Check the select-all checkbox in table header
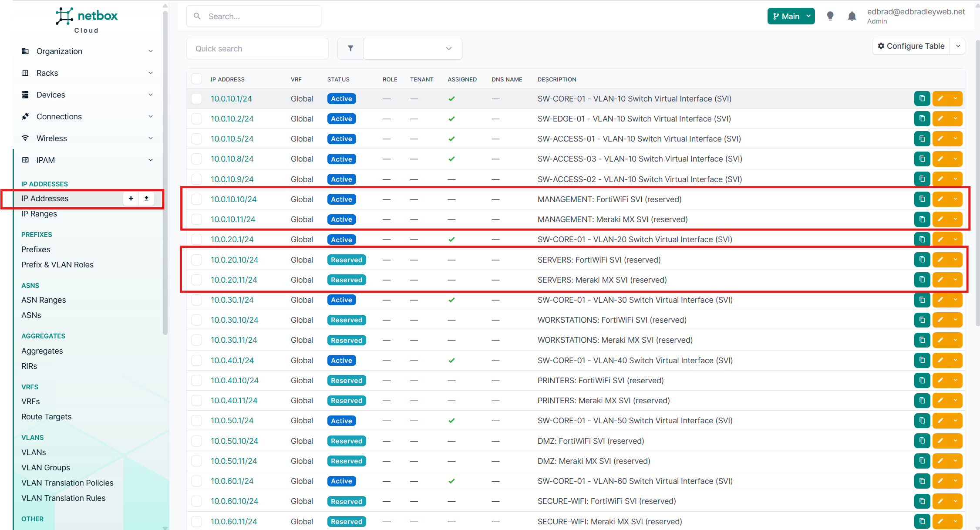 coord(197,79)
